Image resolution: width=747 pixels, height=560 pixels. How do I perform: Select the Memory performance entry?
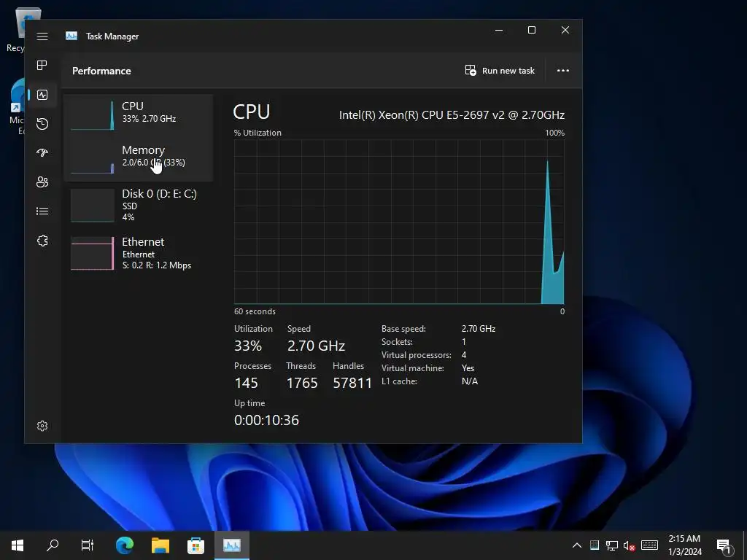pos(138,158)
